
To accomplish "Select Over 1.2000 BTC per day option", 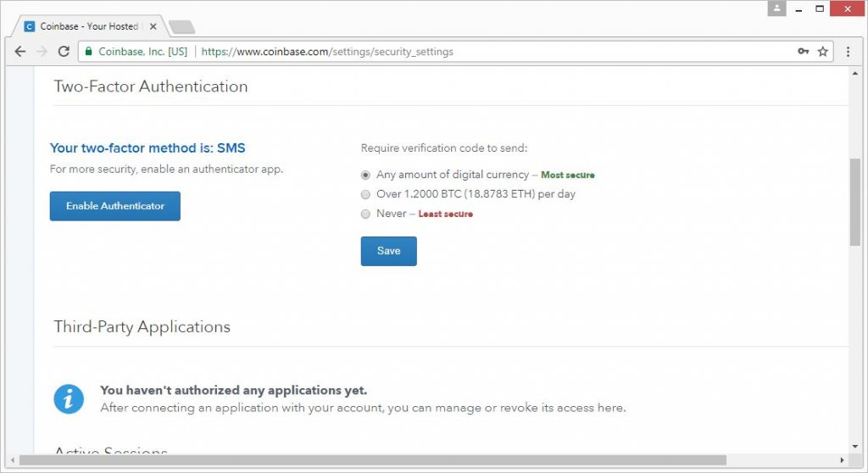I will pos(365,194).
